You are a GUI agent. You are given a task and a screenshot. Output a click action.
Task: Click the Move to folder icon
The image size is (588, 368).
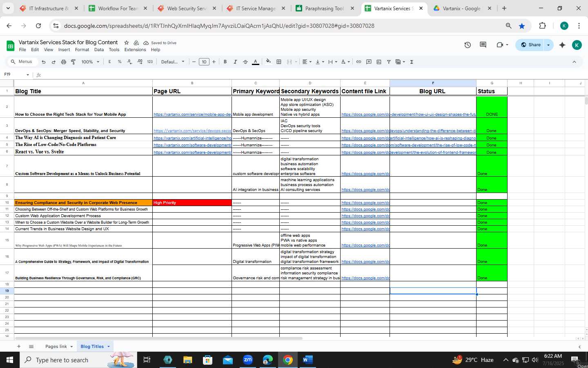[x=136, y=43]
